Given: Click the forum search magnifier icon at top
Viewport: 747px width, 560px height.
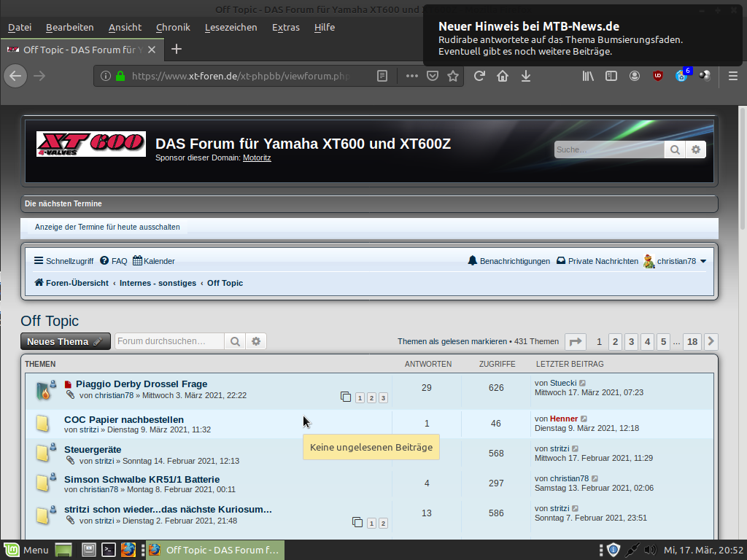Looking at the screenshot, I should point(675,149).
